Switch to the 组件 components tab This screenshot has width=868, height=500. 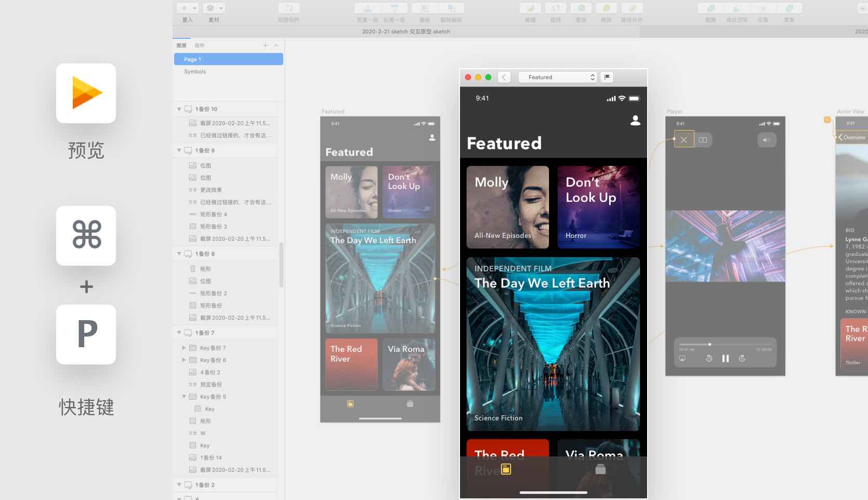pos(200,45)
